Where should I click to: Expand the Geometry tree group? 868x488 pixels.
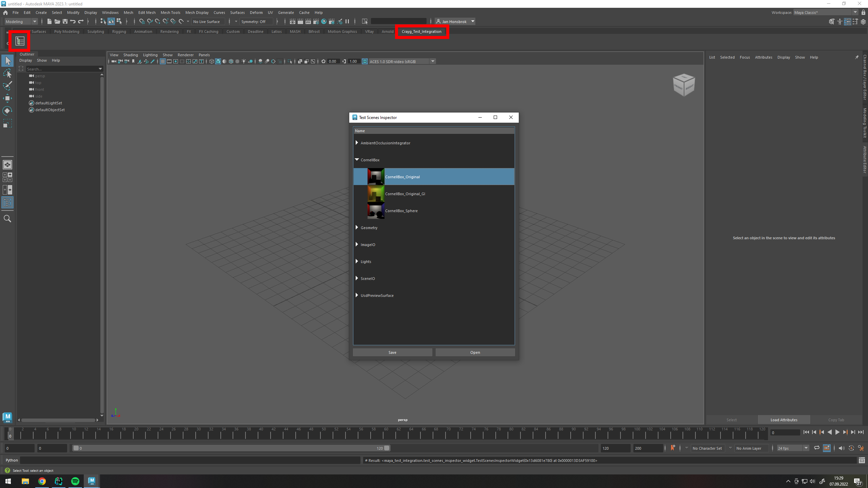[x=357, y=227]
